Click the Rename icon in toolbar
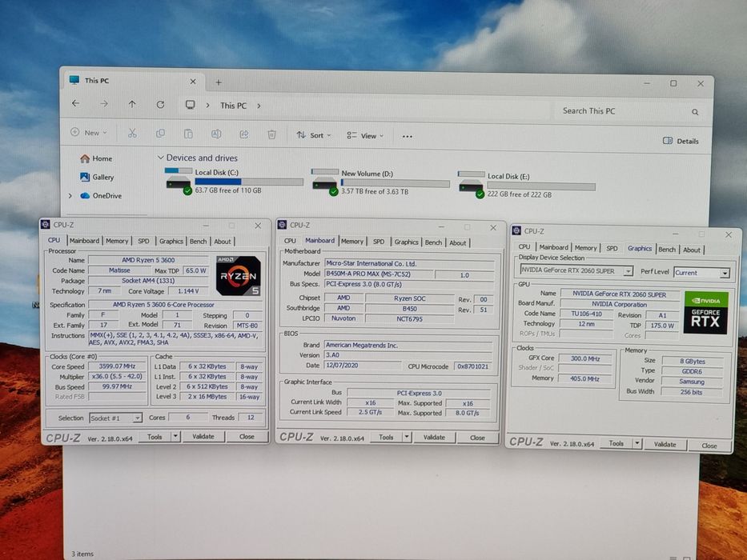Viewport: 747px width, 560px height. (216, 134)
